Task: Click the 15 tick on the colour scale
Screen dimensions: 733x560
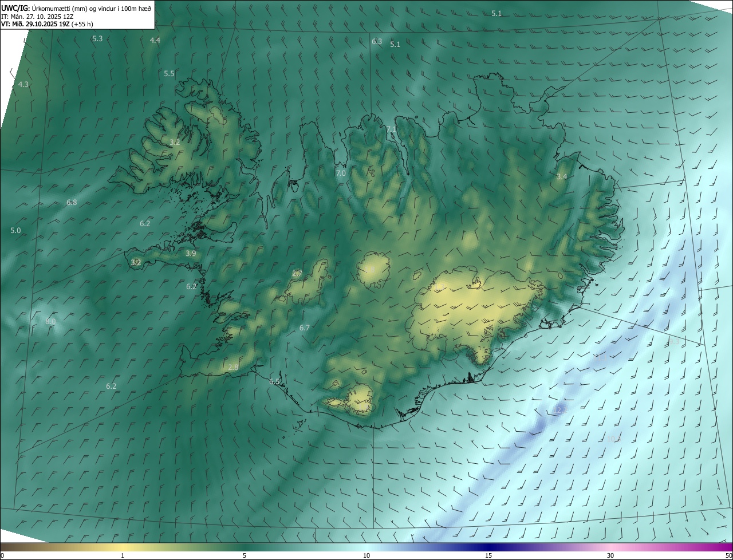Action: [488, 555]
